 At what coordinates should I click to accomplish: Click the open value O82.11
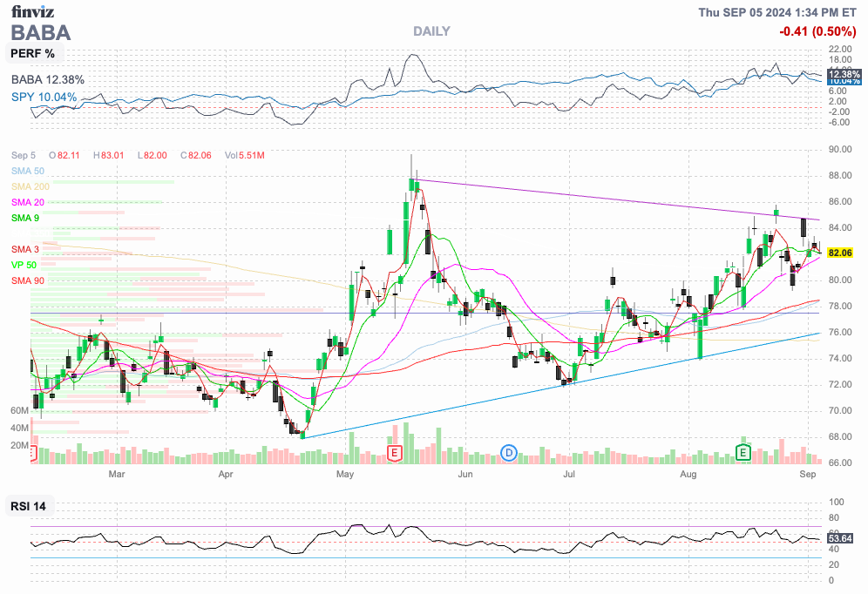click(64, 155)
